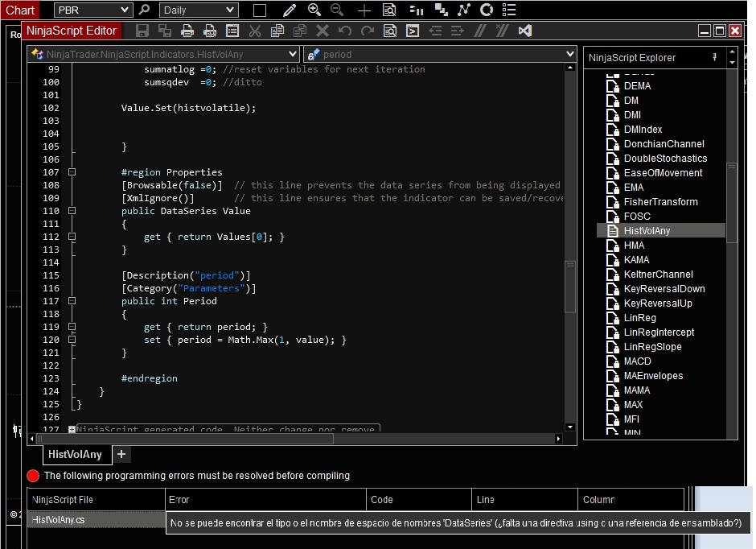Image resolution: width=756 pixels, height=549 pixels.
Task: Collapse the Period property block at line 117
Action: tap(72, 301)
